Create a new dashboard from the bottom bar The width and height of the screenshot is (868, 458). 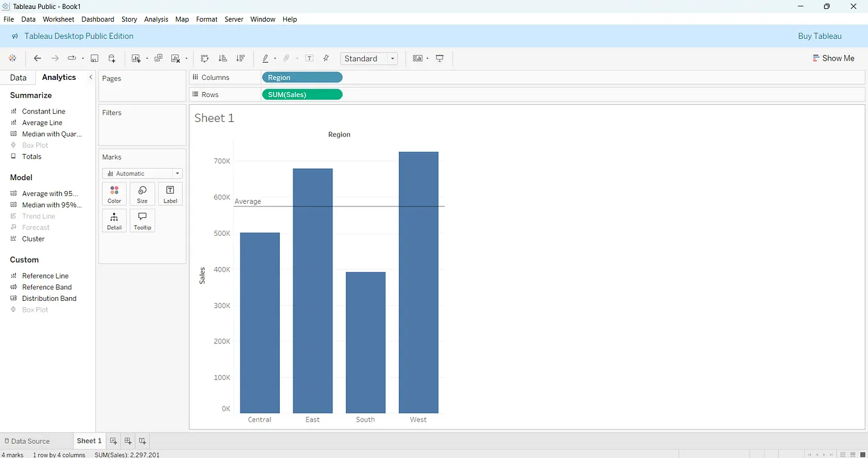[127, 441]
